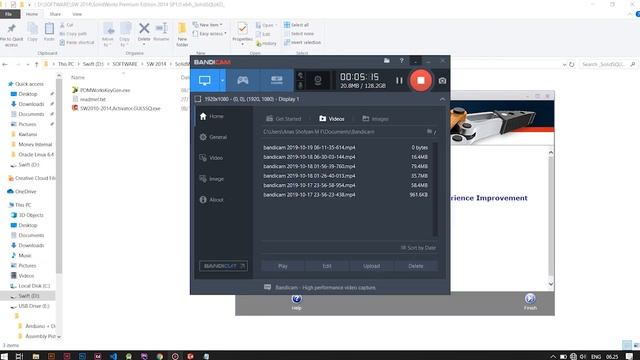Switch to Bandicam game recording mode
This screenshot has width=640, height=360.
pyautogui.click(x=242, y=80)
